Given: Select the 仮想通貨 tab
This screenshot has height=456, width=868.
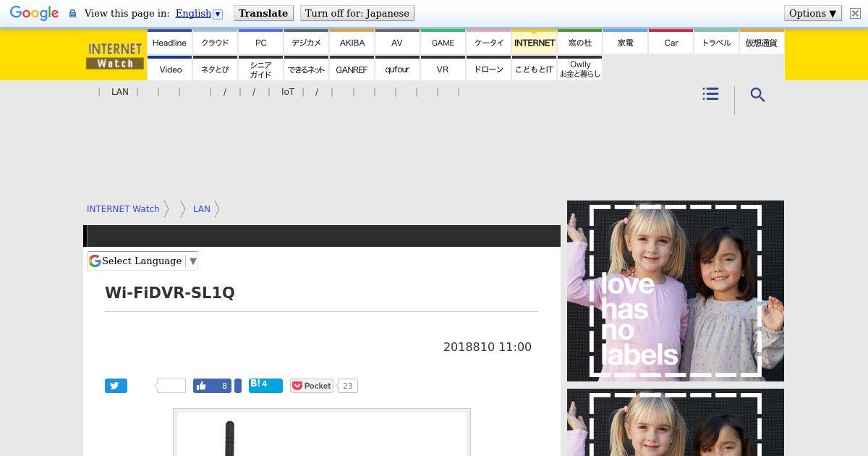Looking at the screenshot, I should click(762, 42).
